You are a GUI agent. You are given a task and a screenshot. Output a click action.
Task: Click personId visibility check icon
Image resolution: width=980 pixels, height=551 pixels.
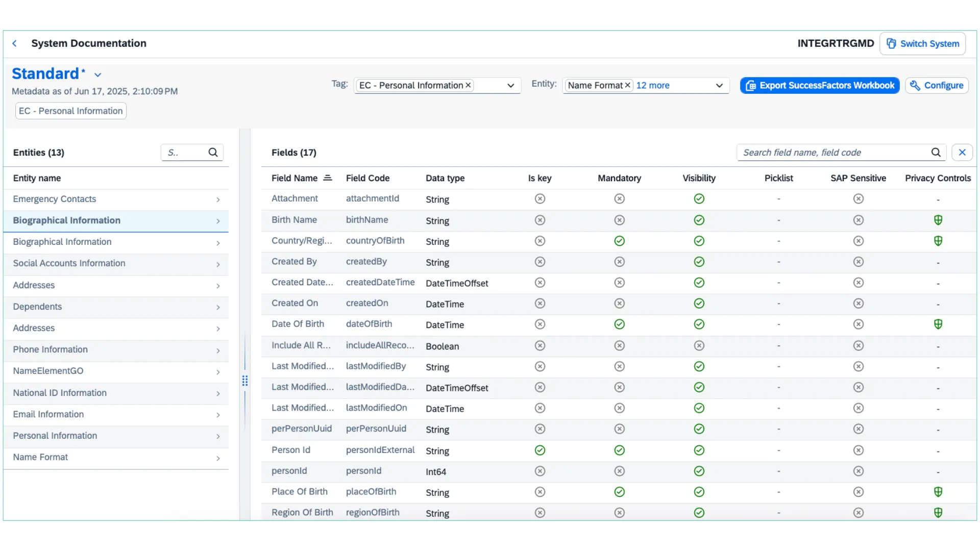tap(699, 471)
